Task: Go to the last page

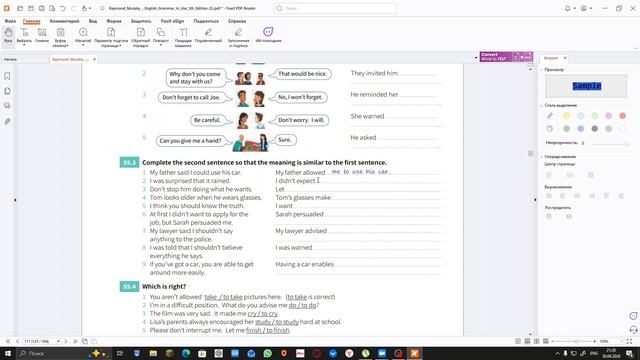Action: pos(75,341)
